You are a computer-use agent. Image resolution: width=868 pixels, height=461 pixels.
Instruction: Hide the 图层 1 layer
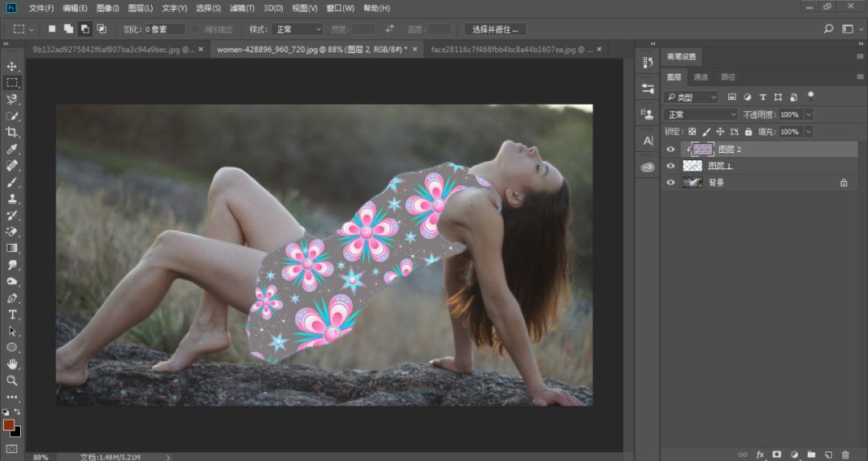(670, 166)
